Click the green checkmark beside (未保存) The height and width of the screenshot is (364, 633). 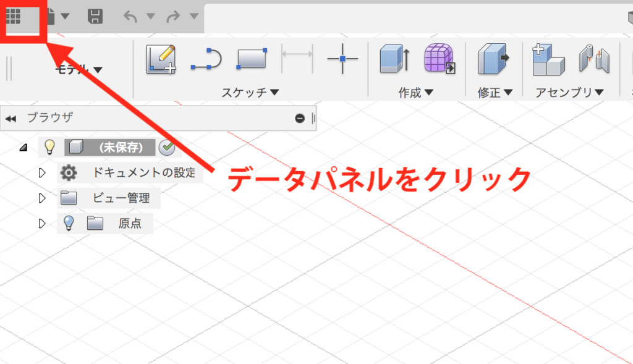[166, 148]
